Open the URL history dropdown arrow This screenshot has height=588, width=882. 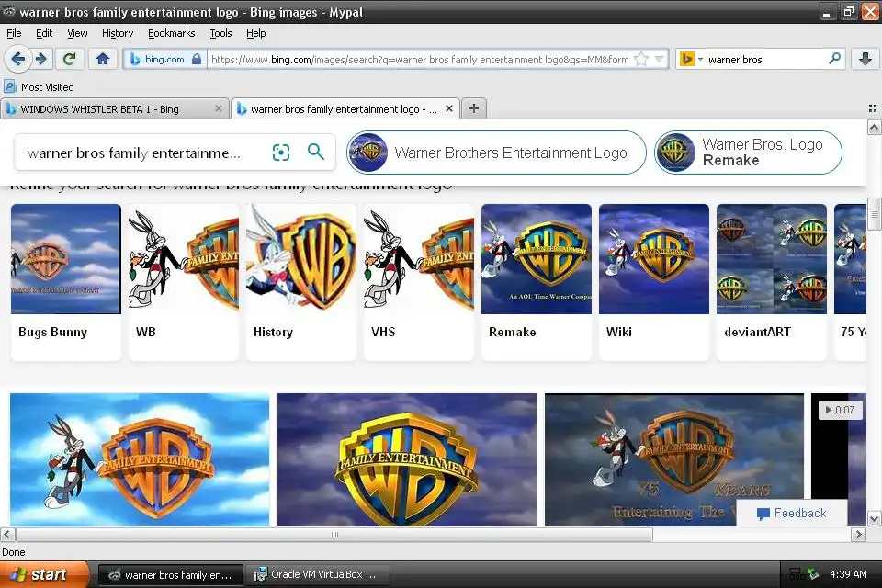659,59
